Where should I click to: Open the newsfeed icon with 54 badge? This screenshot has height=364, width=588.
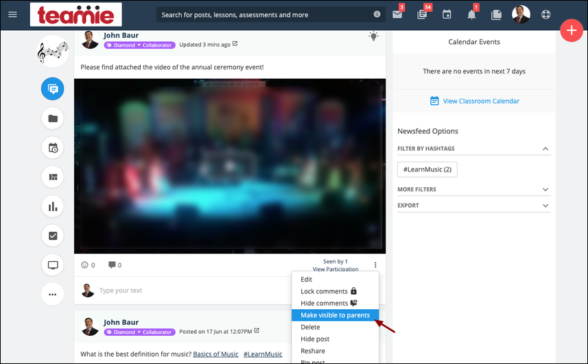point(422,14)
